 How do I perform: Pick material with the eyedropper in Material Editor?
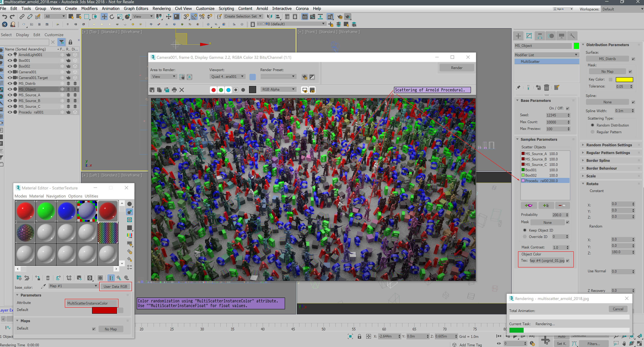pos(43,286)
